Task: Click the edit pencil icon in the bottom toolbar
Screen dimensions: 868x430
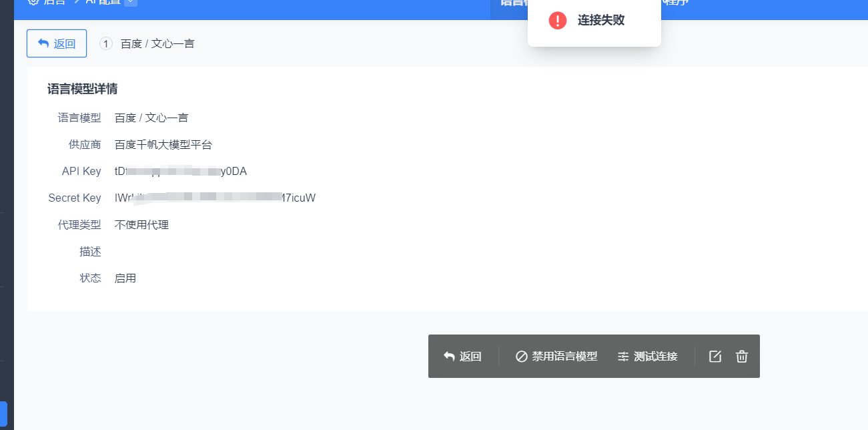Action: [715, 357]
